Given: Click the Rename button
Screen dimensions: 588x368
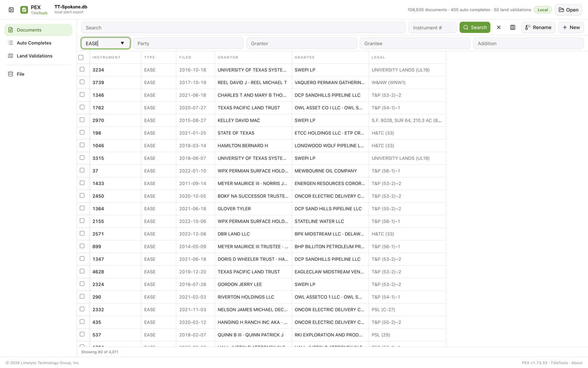Looking at the screenshot, I should pos(538,27).
